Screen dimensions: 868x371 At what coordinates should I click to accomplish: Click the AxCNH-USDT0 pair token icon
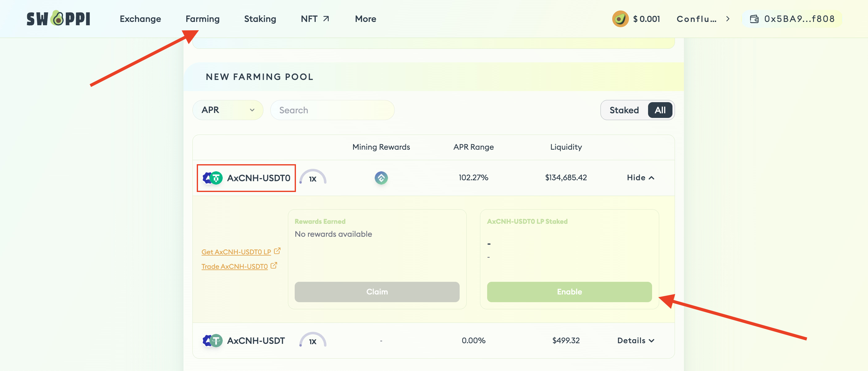(212, 178)
